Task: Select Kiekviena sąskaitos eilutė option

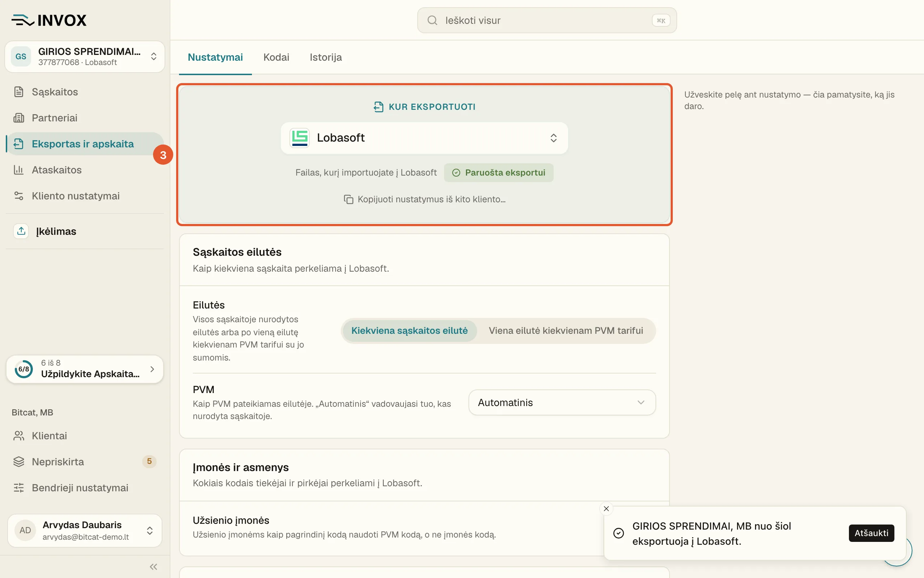Action: pyautogui.click(x=409, y=331)
